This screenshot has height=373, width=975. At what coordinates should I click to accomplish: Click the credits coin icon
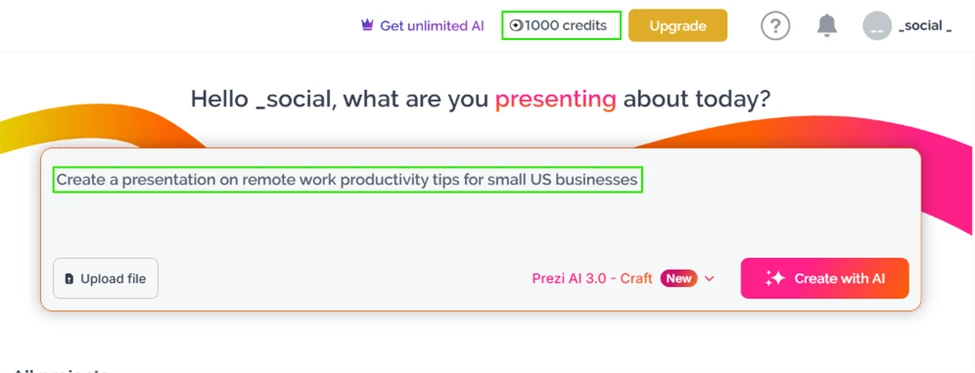click(x=515, y=25)
